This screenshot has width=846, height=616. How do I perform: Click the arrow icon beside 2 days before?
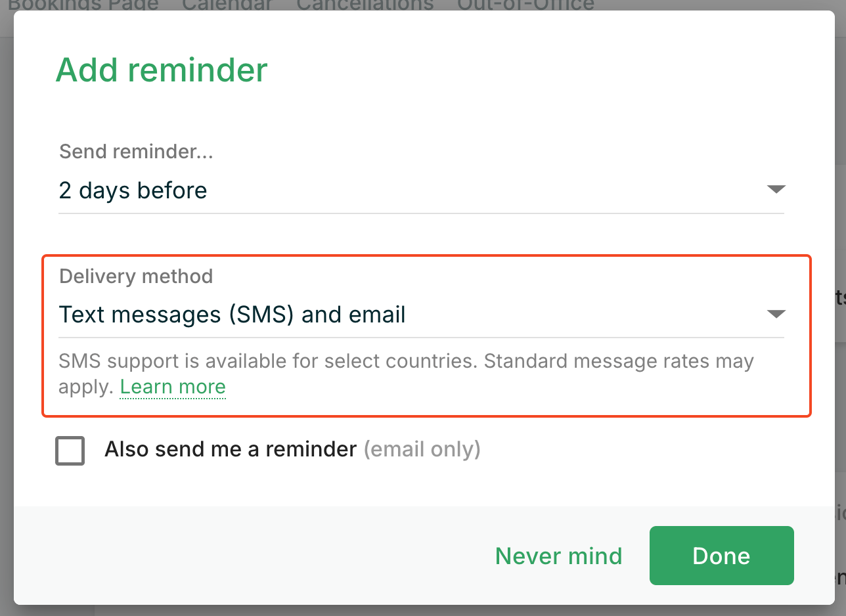pos(776,190)
